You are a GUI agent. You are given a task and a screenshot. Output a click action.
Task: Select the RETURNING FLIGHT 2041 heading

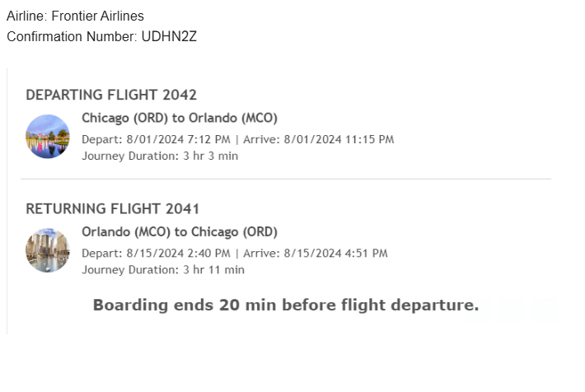point(112,208)
